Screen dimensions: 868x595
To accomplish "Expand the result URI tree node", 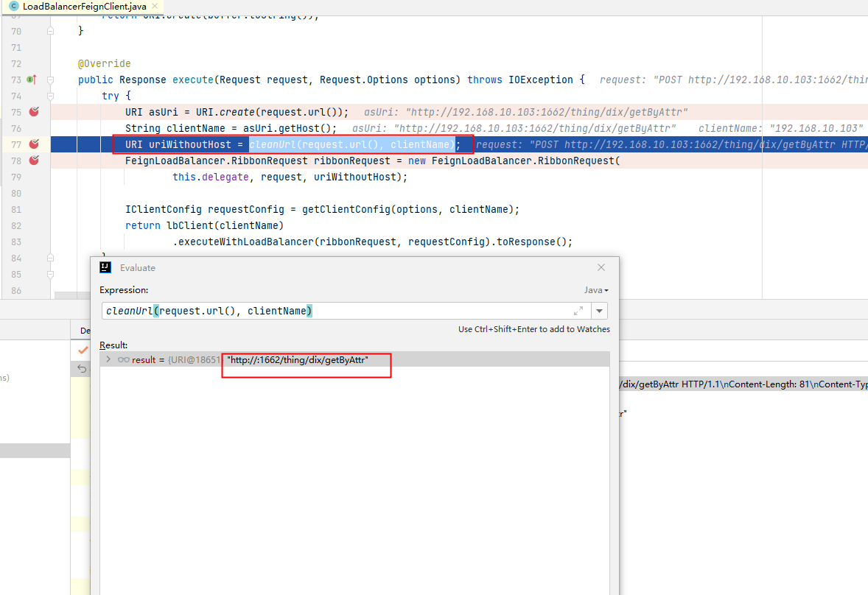I will point(108,359).
